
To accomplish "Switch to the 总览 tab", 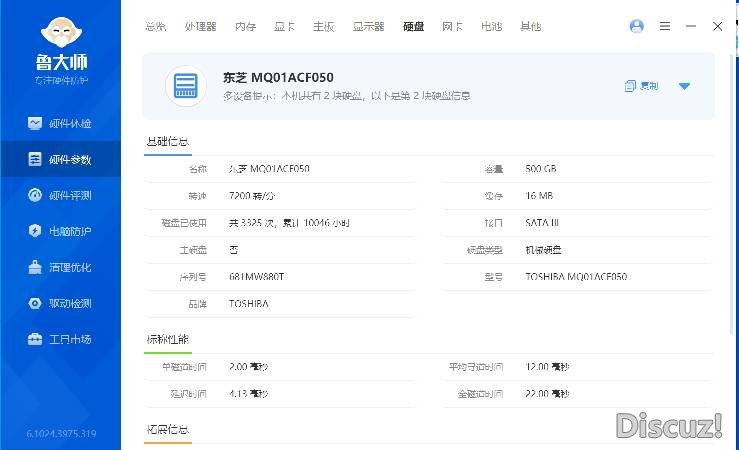I will pyautogui.click(x=156, y=26).
